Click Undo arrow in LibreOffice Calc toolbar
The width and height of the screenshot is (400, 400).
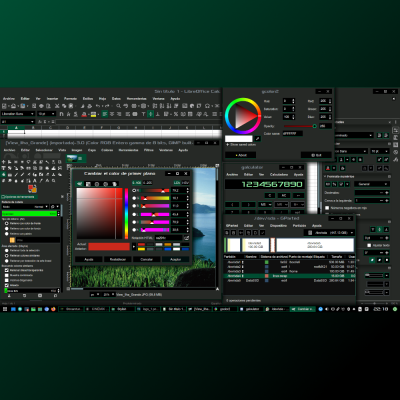[98, 106]
